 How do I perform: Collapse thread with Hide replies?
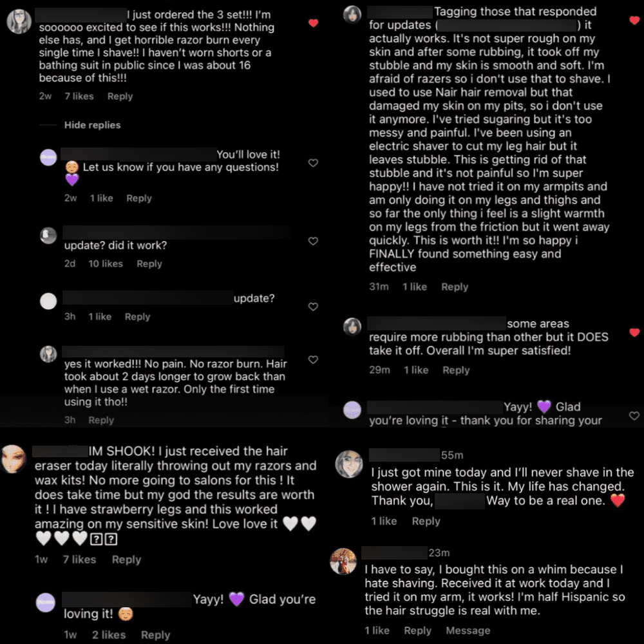pyautogui.click(x=92, y=125)
